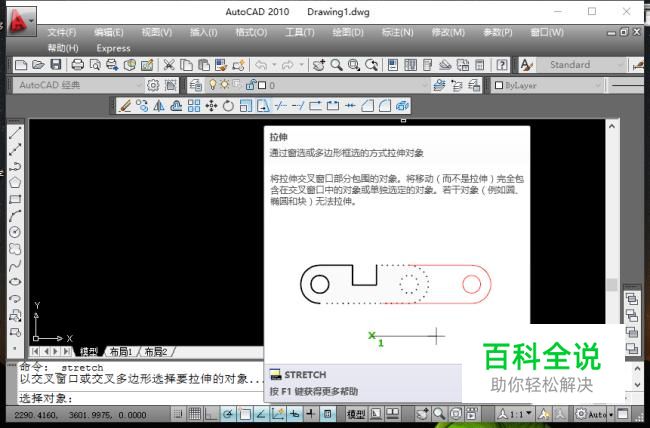Select the Chamfer tool
The width and height of the screenshot is (650, 428).
[367, 106]
